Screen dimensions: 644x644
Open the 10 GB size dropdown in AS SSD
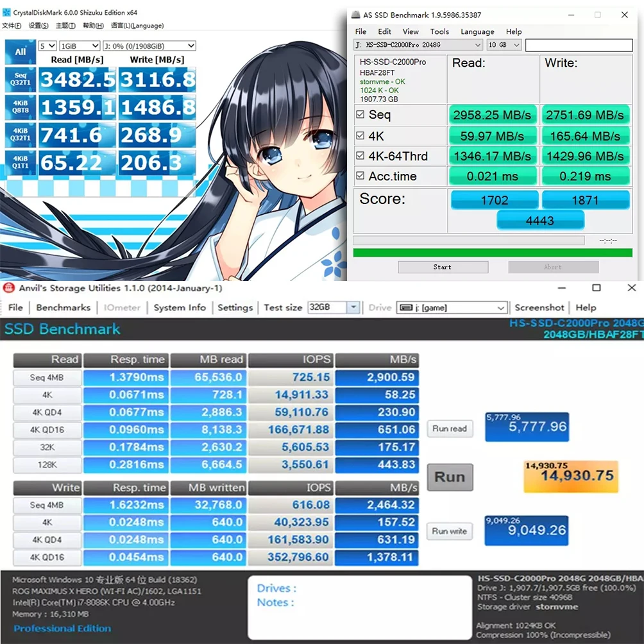pyautogui.click(x=504, y=45)
